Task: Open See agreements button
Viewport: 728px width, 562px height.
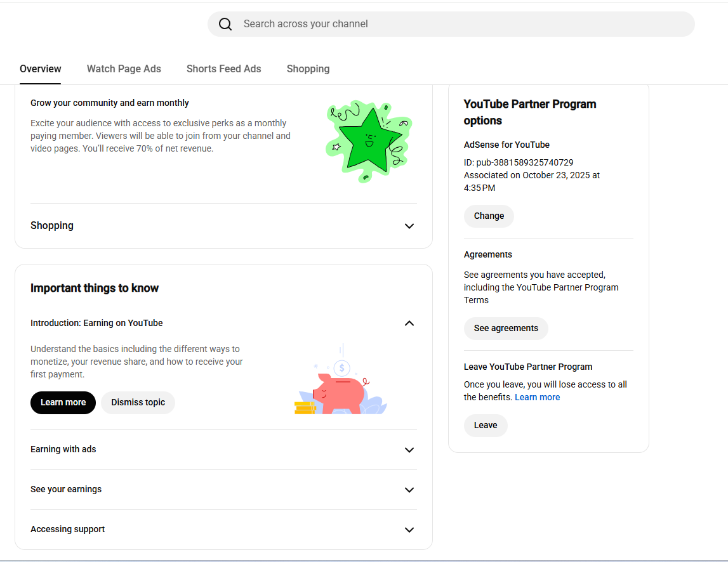Action: coord(506,328)
